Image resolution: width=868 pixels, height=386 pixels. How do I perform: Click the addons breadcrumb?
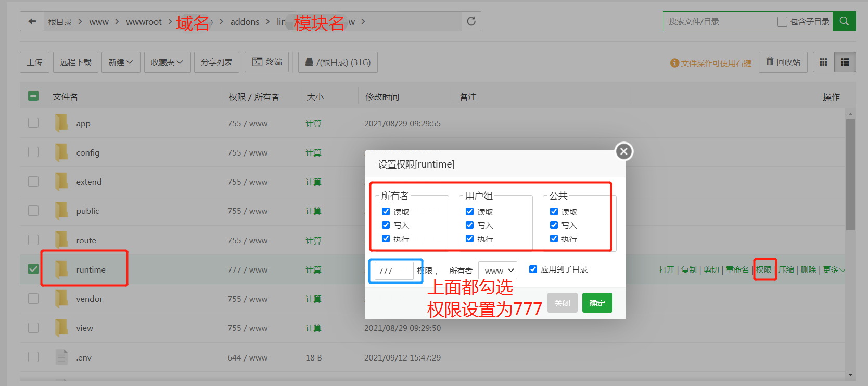245,22
